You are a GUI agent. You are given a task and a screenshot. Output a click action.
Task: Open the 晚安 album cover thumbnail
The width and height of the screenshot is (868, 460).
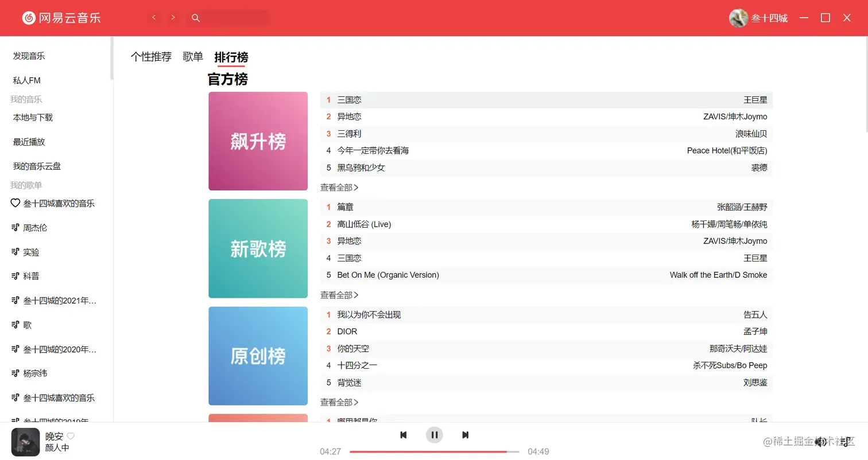[25, 442]
